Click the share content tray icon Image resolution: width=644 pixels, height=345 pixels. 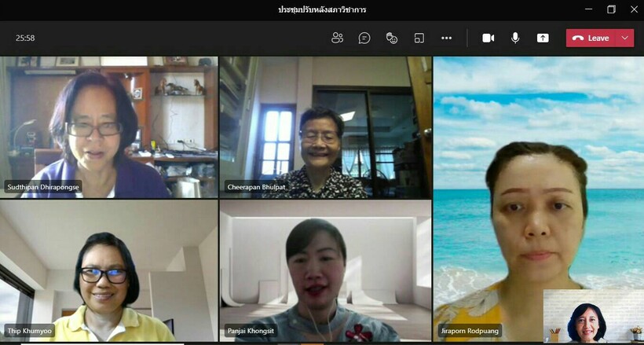pyautogui.click(x=543, y=38)
